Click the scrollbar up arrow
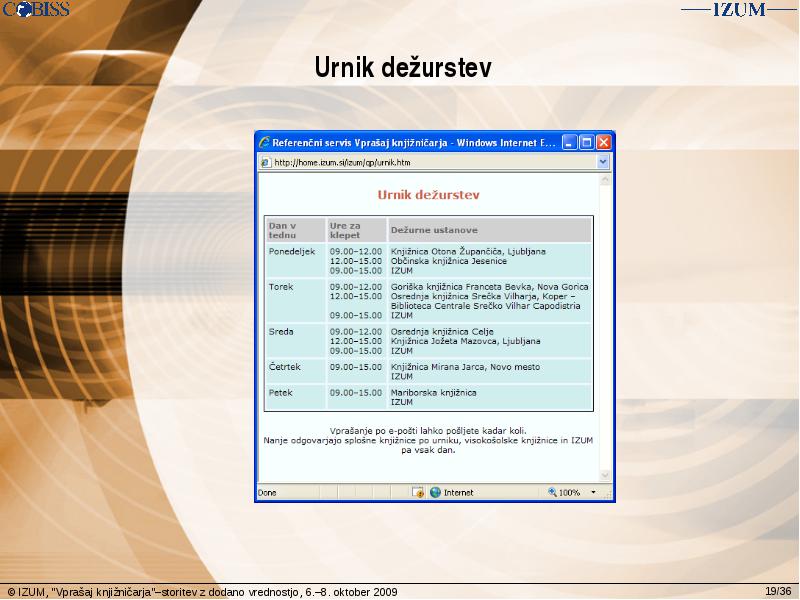This screenshot has width=800, height=600. click(x=605, y=180)
